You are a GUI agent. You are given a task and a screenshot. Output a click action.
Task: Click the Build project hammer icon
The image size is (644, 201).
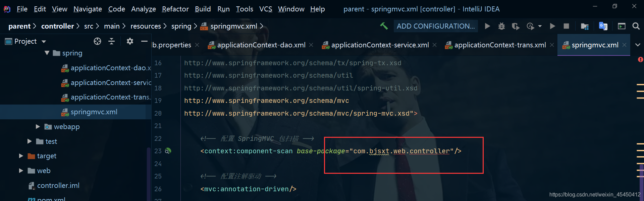[x=384, y=26]
